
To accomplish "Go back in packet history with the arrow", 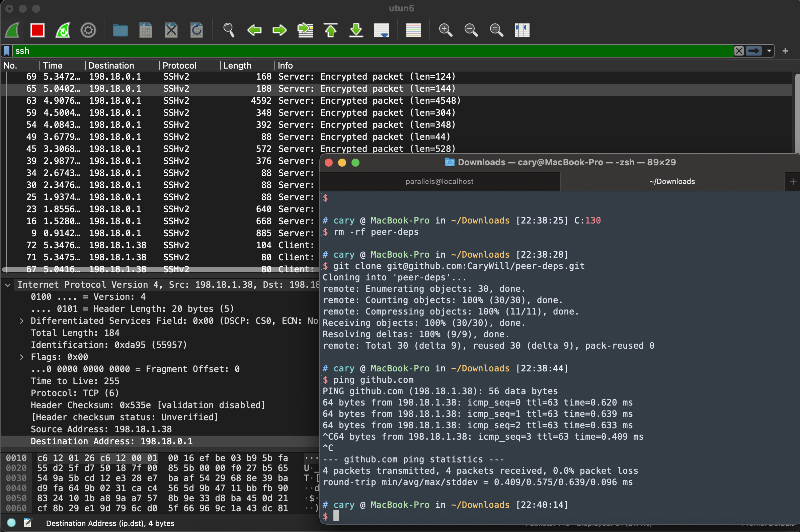I will pos(254,30).
